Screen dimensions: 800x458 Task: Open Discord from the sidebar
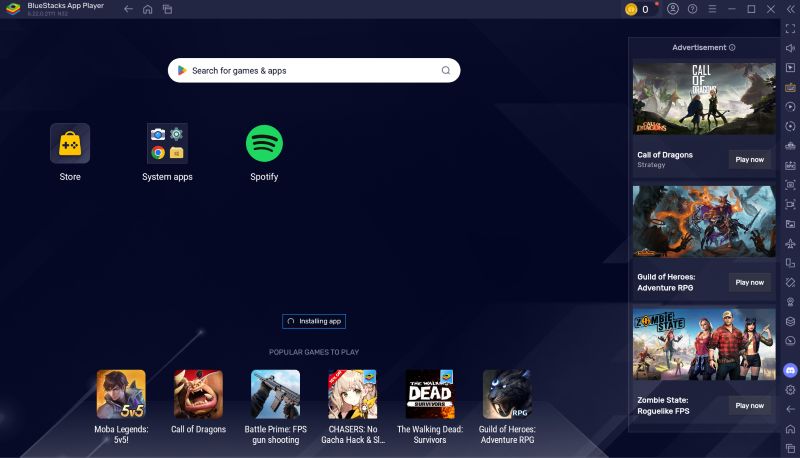point(790,370)
